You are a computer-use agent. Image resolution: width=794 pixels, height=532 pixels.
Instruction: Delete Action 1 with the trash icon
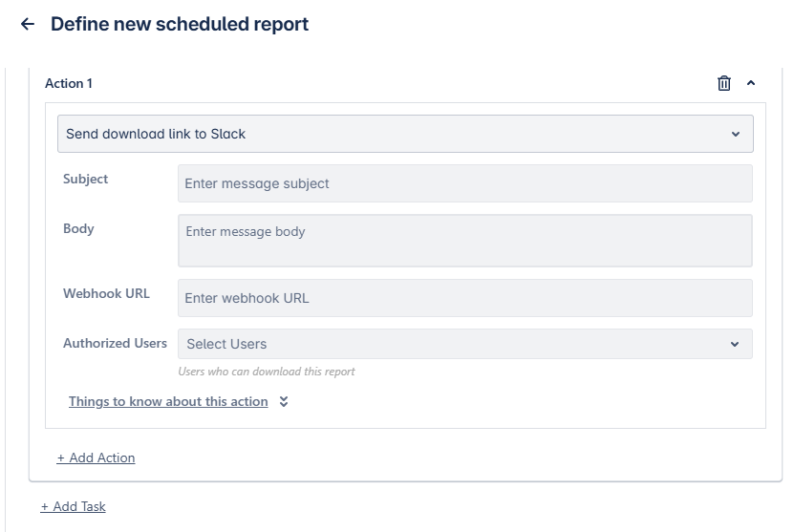coord(724,83)
